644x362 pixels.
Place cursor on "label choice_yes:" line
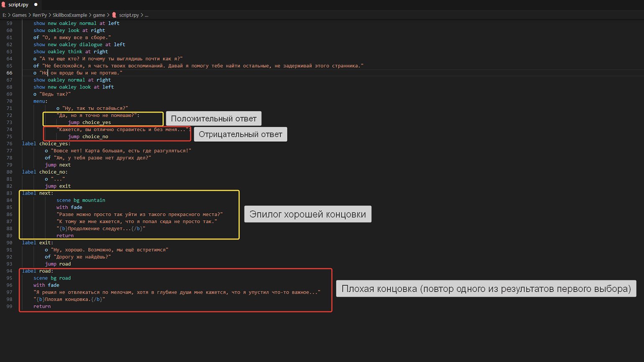(46, 144)
